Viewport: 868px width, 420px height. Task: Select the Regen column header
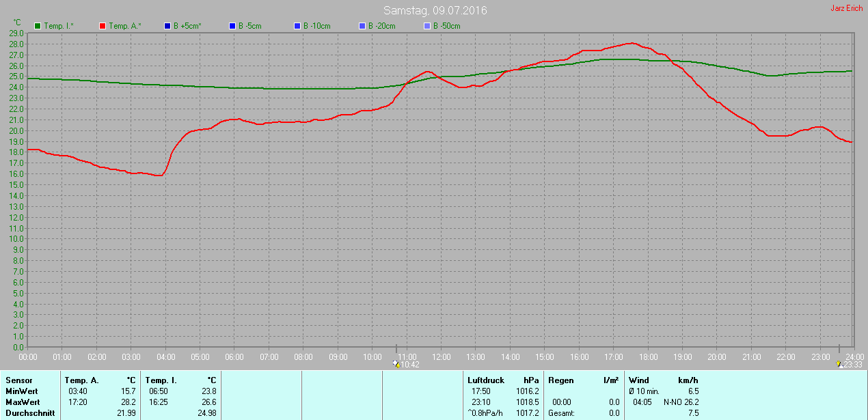(x=561, y=380)
